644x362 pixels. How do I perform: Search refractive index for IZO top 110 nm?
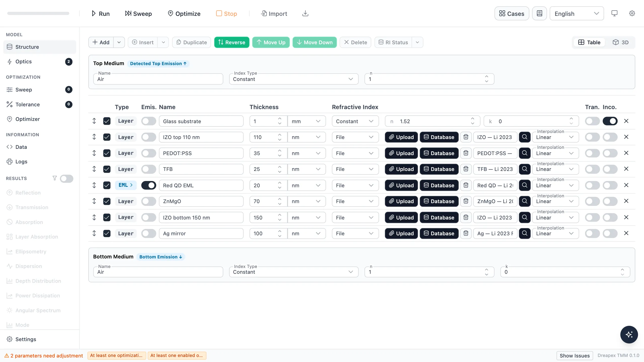[x=525, y=137]
